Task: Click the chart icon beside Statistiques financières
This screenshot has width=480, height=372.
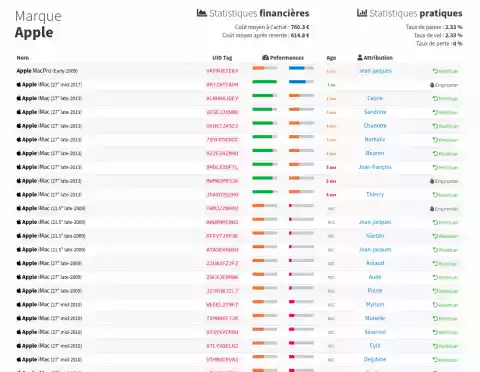Action: (201, 13)
